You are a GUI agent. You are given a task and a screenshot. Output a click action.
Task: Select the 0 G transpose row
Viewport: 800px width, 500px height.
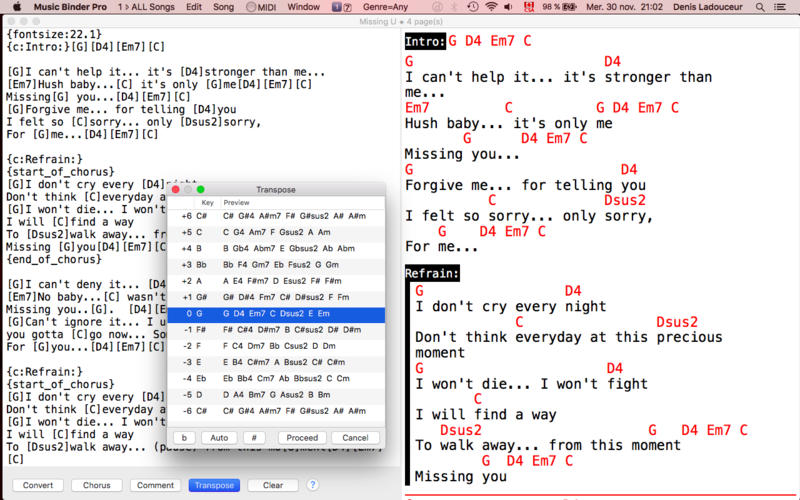click(276, 313)
